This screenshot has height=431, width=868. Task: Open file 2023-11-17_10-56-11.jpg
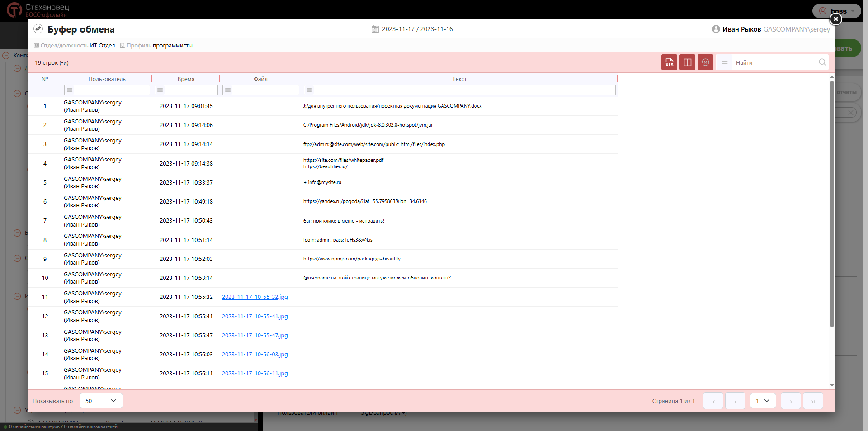[255, 374]
